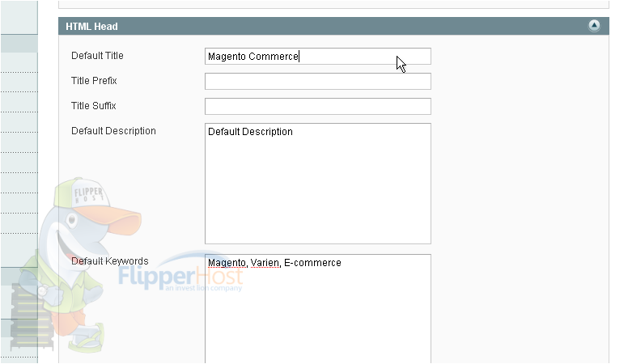The image size is (628, 364).
Task: Collapse the HTML Head section arrow
Action: [594, 26]
